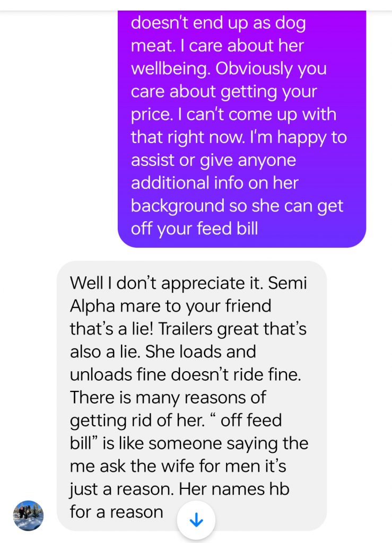Tap the text "wellbeing. Obviously you"
392x543 pixels.
229,68
